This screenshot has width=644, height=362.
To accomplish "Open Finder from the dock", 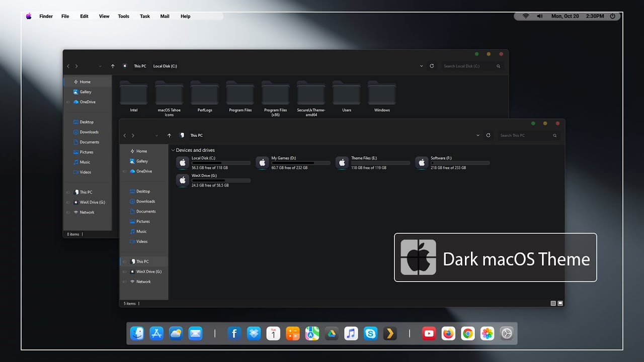I will click(137, 333).
